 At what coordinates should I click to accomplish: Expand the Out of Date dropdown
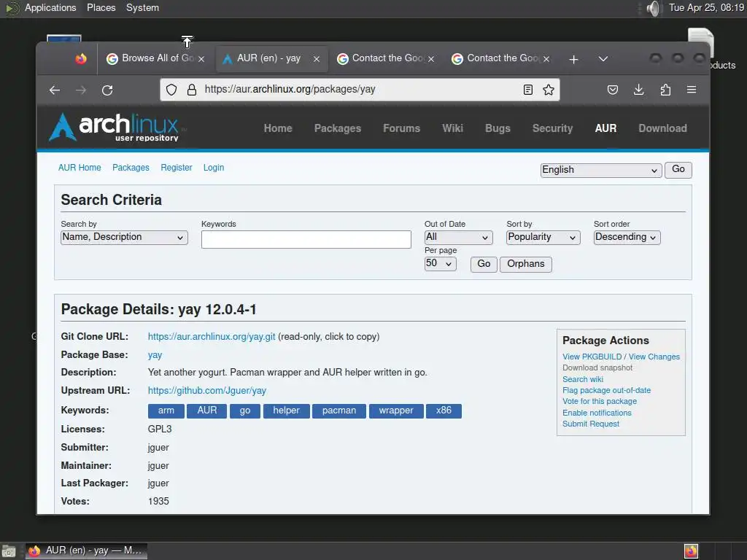point(458,237)
